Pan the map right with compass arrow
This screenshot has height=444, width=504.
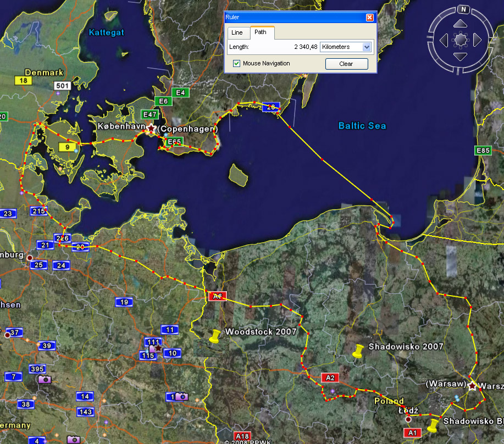477,40
